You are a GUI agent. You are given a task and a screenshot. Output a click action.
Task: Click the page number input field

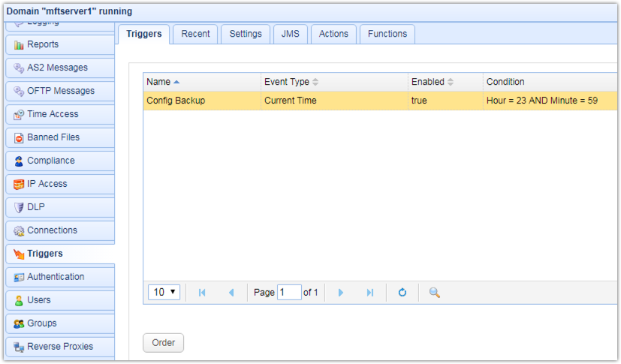(x=289, y=293)
